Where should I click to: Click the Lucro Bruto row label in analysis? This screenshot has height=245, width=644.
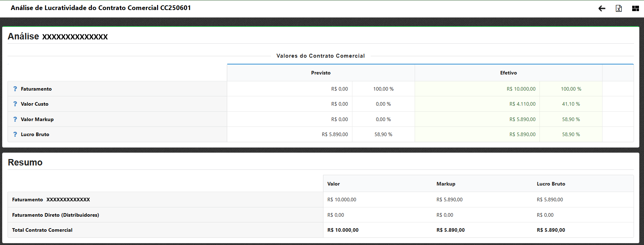tap(35, 134)
